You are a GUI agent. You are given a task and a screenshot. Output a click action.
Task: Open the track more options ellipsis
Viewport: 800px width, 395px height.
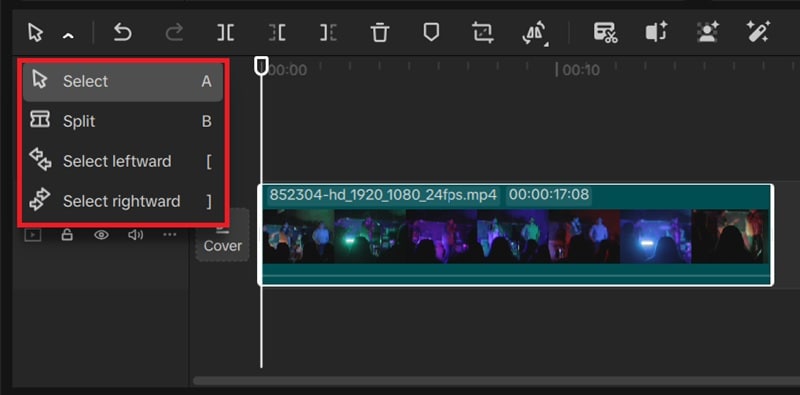[169, 235]
